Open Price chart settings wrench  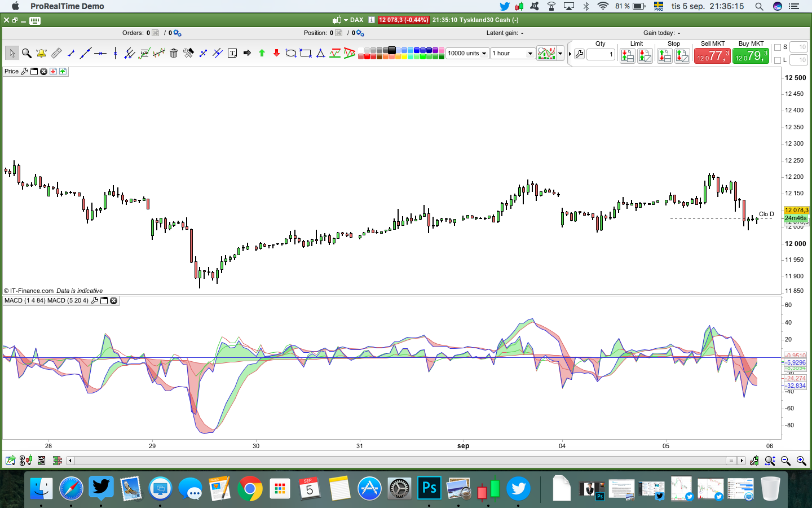(x=24, y=71)
